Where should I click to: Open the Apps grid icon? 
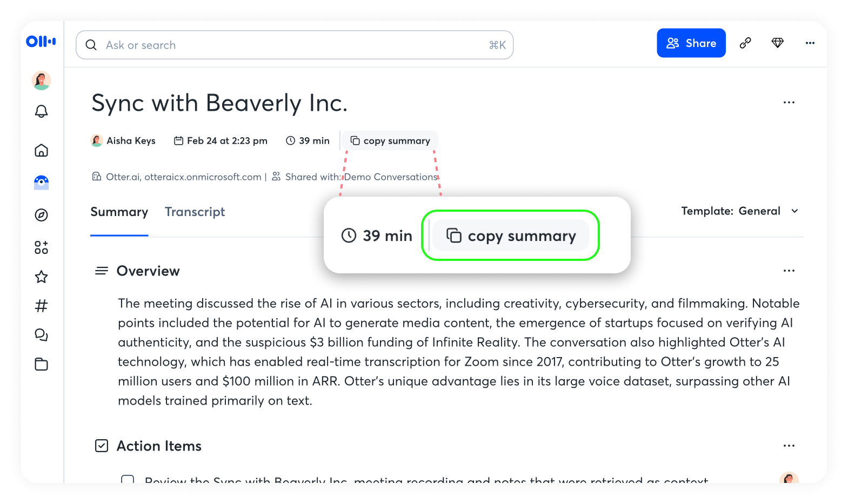[41, 247]
